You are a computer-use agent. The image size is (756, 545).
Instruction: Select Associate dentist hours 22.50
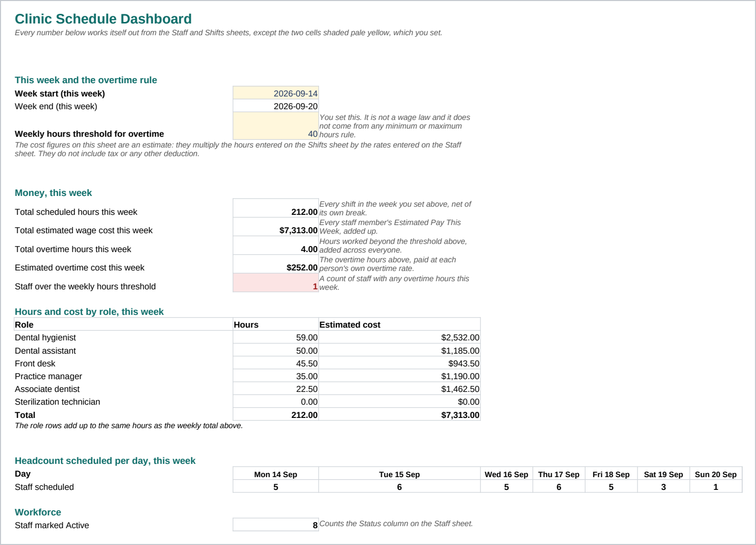click(x=276, y=389)
